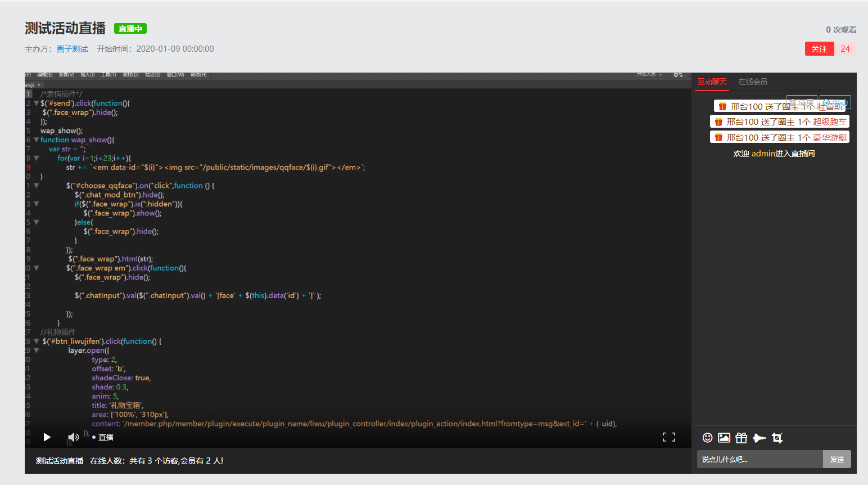Screen dimensions: 868x485
Task: Select the 超级跑车 gift message
Action: tap(779, 122)
